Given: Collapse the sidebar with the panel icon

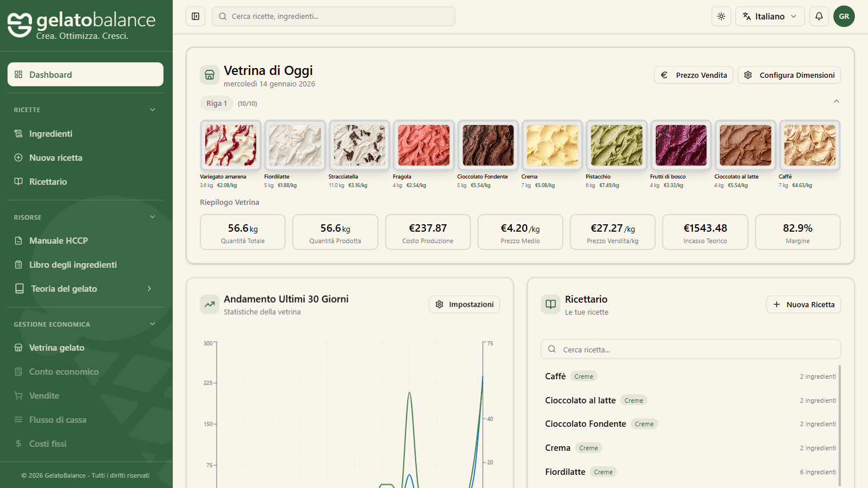Looking at the screenshot, I should (195, 16).
